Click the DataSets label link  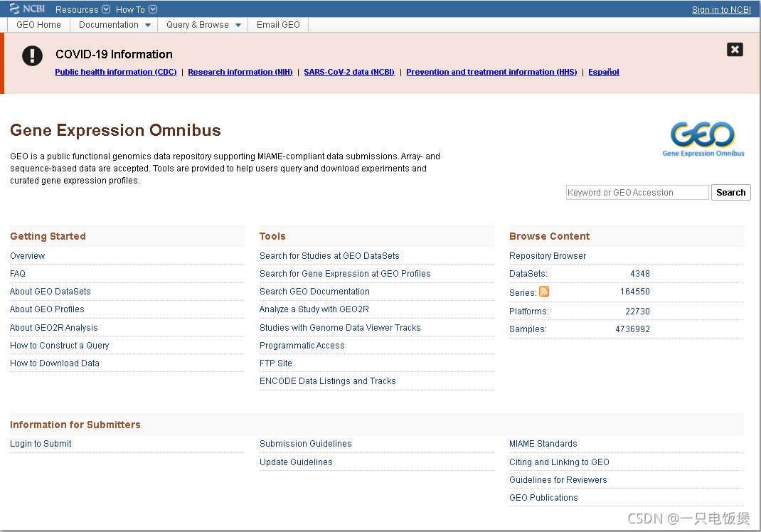pyautogui.click(x=528, y=274)
